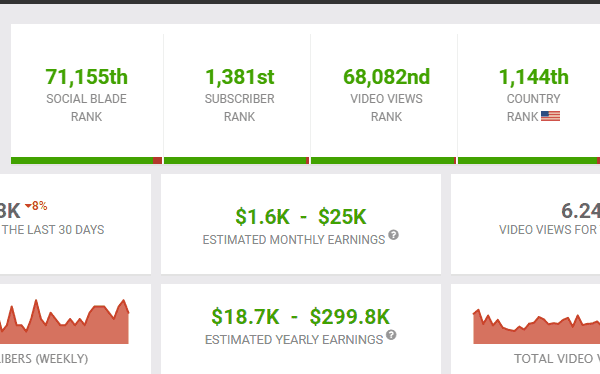The image size is (600, 374).
Task: Click help icon beside Estimated Monthly Earnings
Action: [393, 235]
